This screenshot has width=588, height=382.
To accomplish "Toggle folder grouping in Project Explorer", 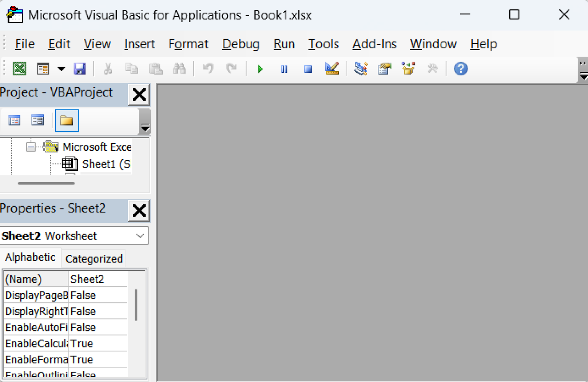I will click(x=67, y=121).
